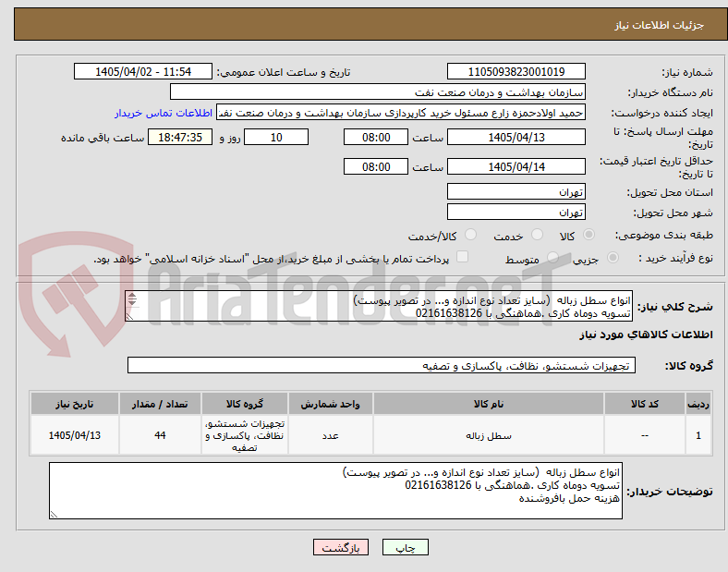Click the need date cell 1405/04/13
This screenshot has width=728, height=572.
coord(75,435)
